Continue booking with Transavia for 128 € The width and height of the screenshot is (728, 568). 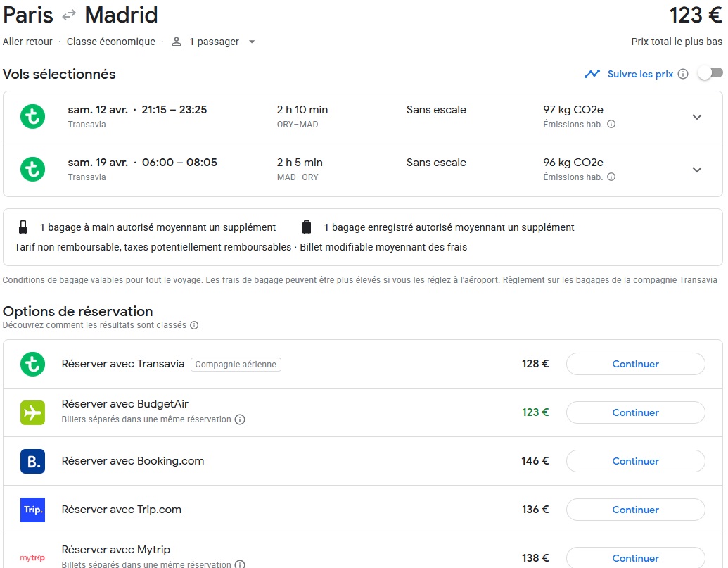[636, 364]
